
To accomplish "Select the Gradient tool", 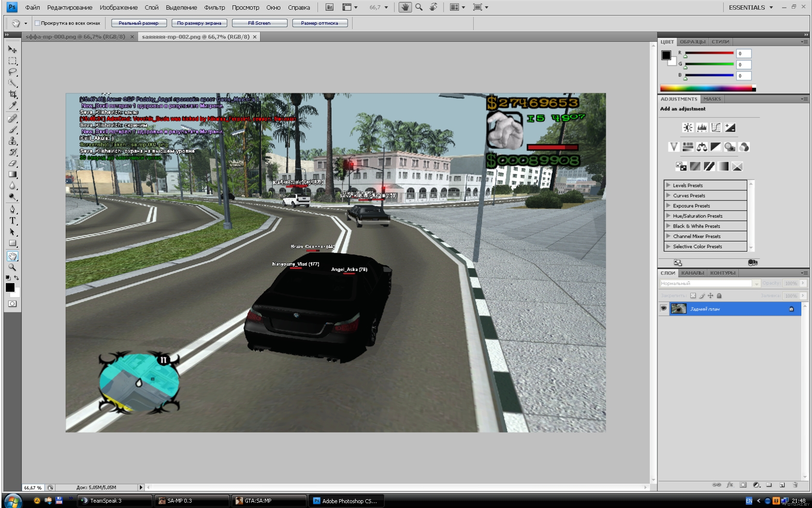I will pyautogui.click(x=12, y=175).
